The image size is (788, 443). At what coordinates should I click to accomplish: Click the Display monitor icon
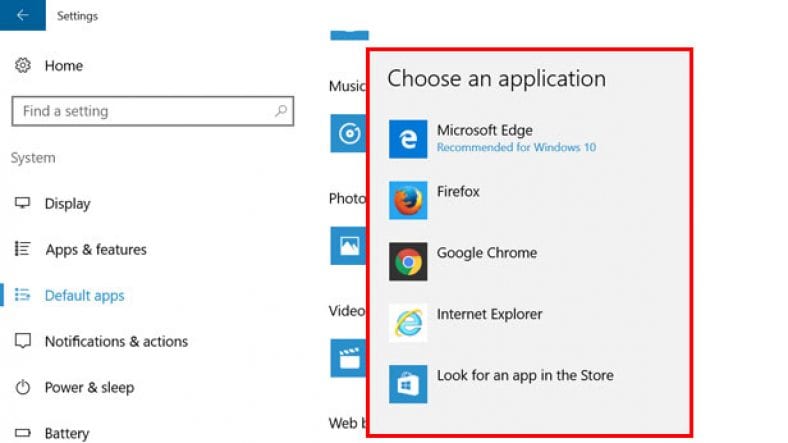tap(23, 203)
